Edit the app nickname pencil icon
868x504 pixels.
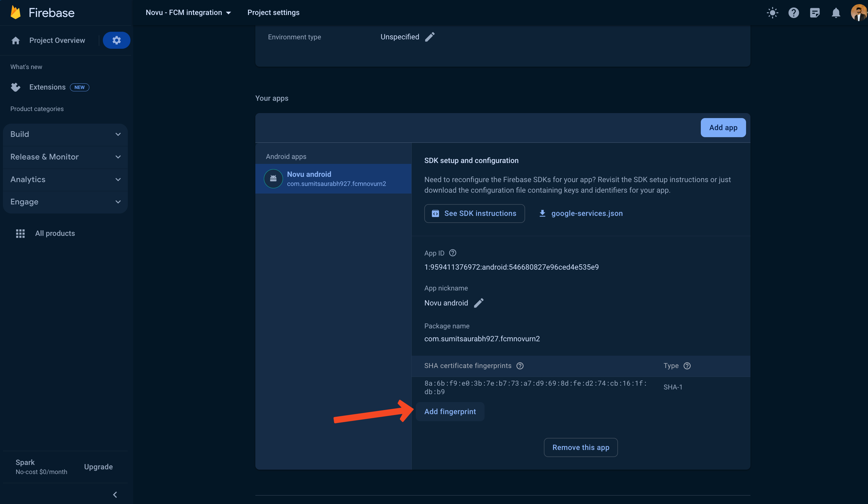(x=478, y=303)
